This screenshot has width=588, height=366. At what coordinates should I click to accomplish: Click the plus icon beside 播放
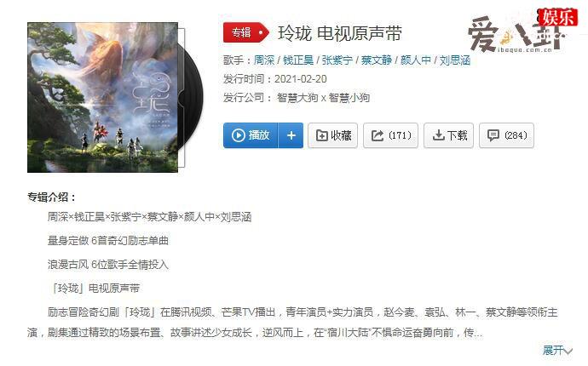point(291,135)
